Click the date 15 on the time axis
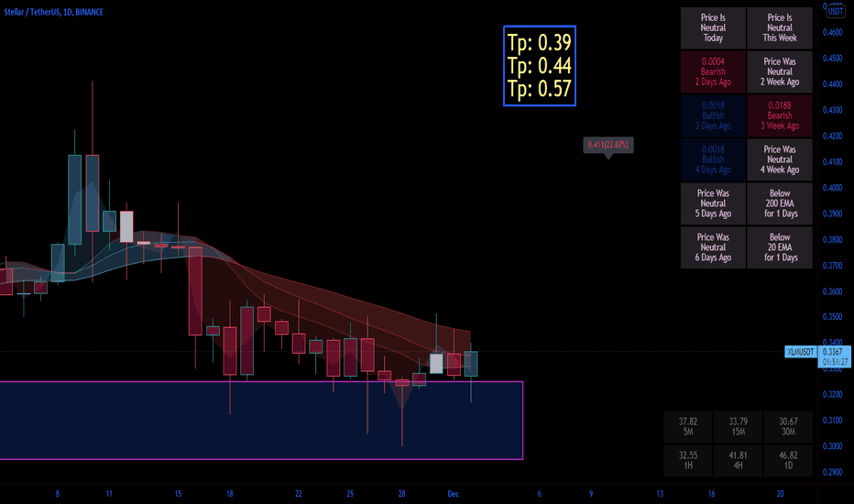854x504 pixels. tap(178, 494)
